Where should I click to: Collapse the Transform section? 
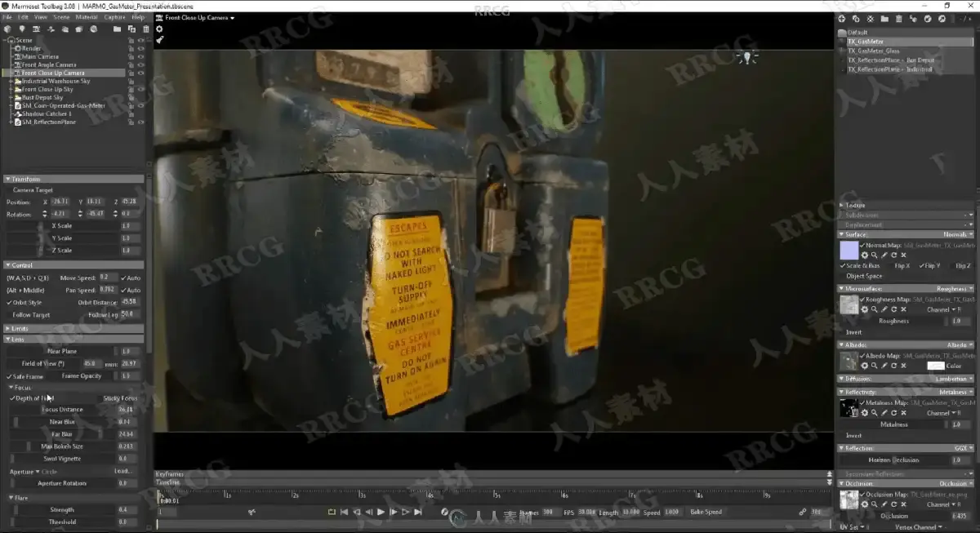7,179
